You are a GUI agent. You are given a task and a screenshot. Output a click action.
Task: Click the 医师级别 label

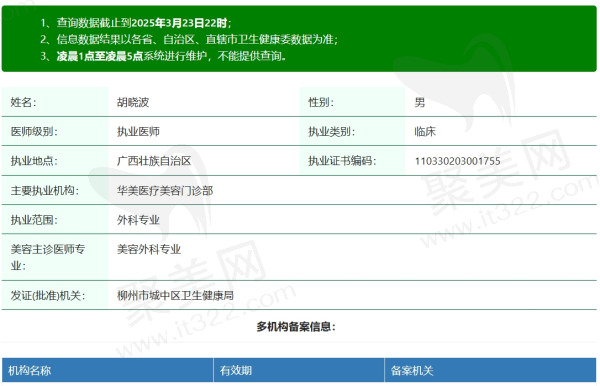[34, 132]
